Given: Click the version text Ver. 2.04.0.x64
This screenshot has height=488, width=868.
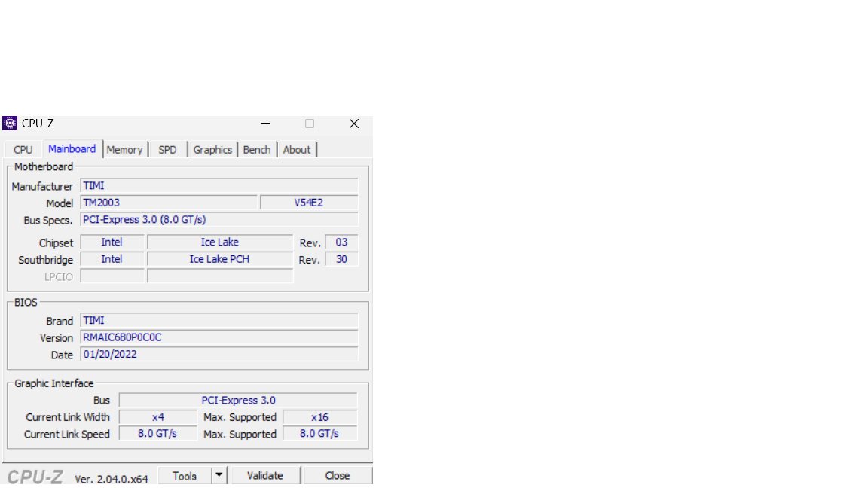Looking at the screenshot, I should coord(112,479).
